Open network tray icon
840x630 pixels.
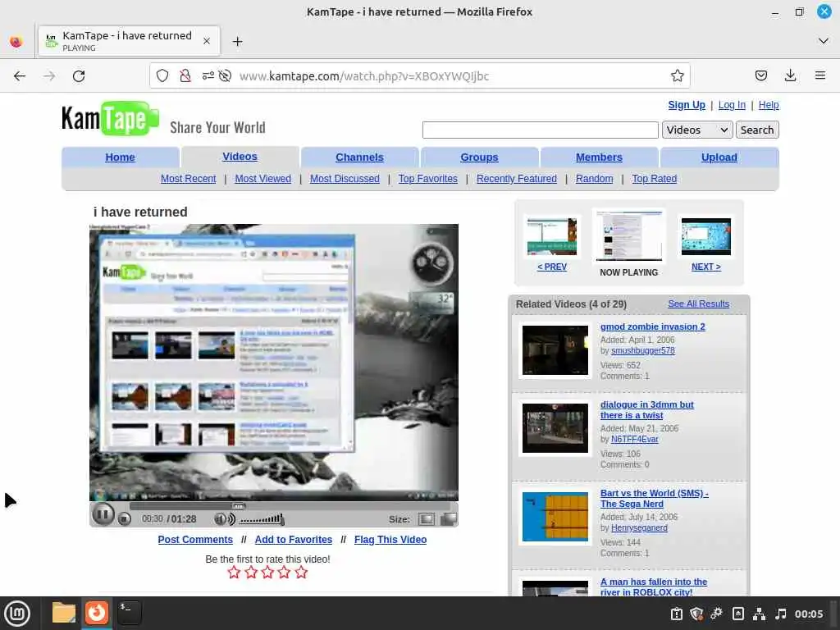tap(759, 614)
